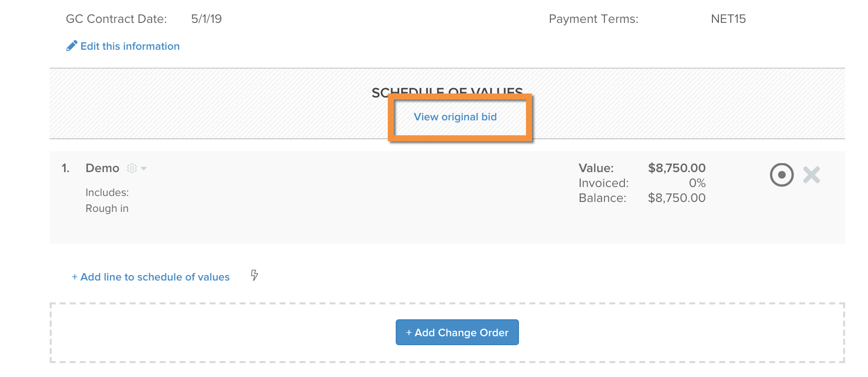The width and height of the screenshot is (868, 377).
Task: Click the gear icon next to Demo
Action: [132, 168]
